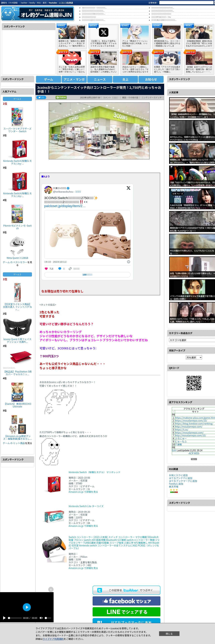Open the 無双OROCHI3 Ultimate product link

17,405
